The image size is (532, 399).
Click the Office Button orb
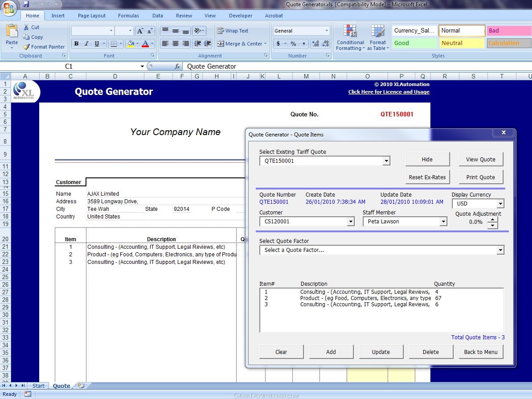coord(9,8)
